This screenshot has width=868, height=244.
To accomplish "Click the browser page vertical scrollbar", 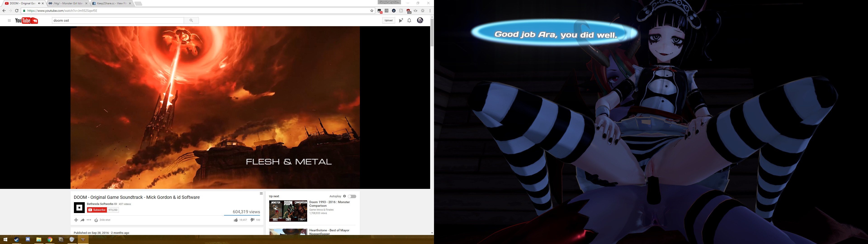I will (x=432, y=33).
